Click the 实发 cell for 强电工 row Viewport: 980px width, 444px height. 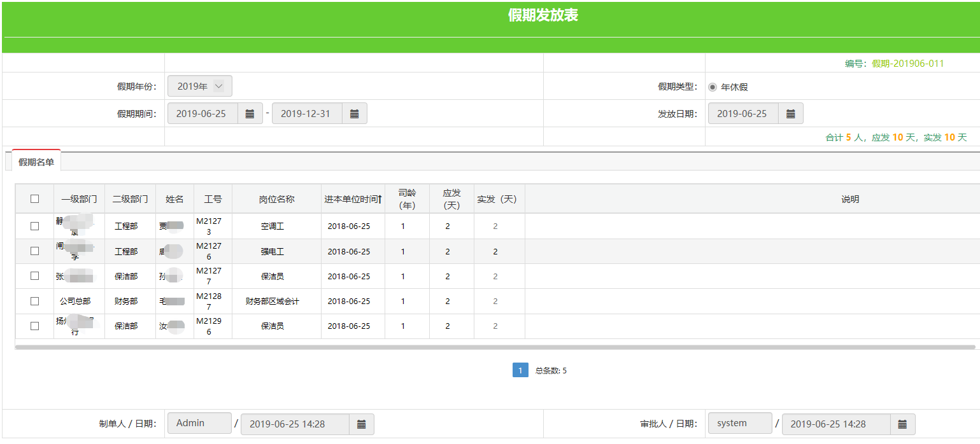tap(495, 251)
